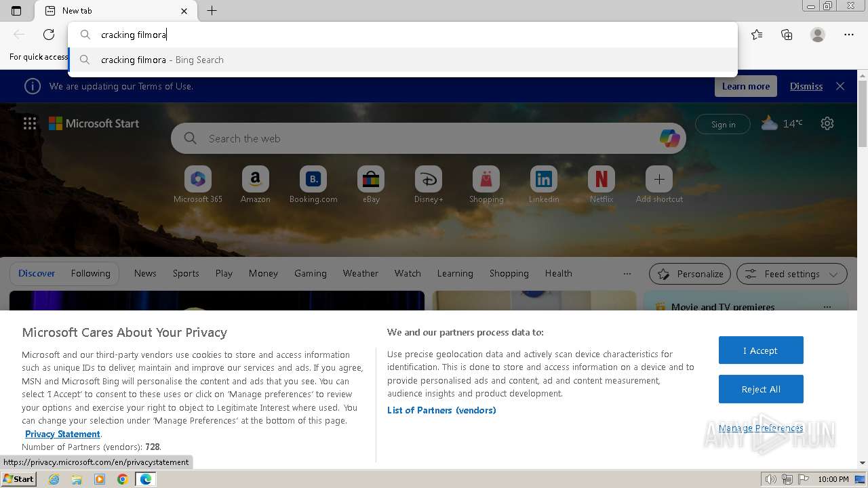The image size is (868, 488).
Task: Click the Search the web box
Action: pos(429,138)
